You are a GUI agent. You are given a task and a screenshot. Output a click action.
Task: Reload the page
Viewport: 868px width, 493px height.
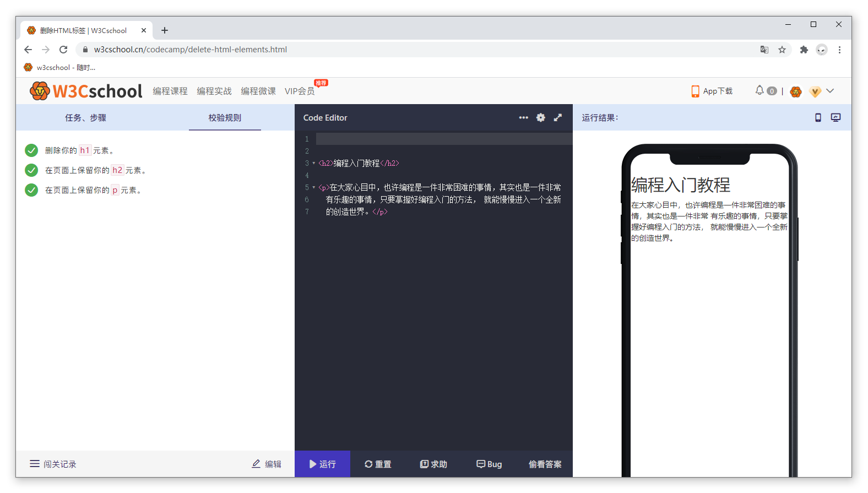coord(63,50)
